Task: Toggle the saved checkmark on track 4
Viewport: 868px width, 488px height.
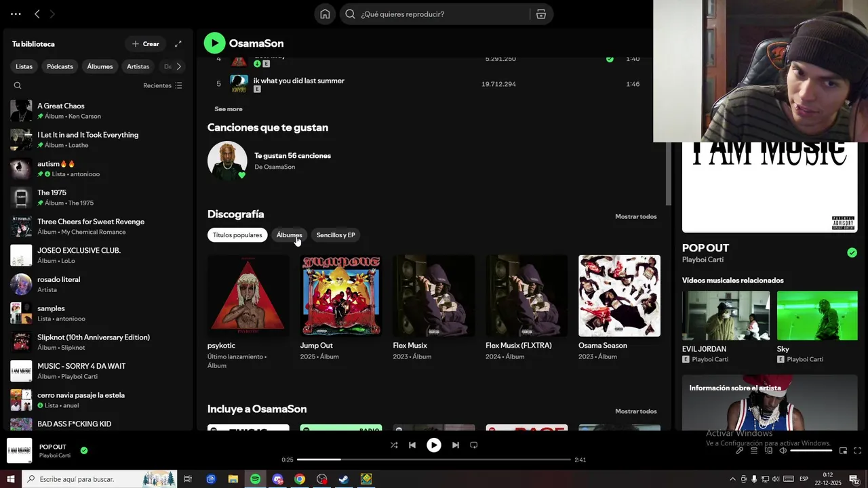Action: tap(610, 59)
